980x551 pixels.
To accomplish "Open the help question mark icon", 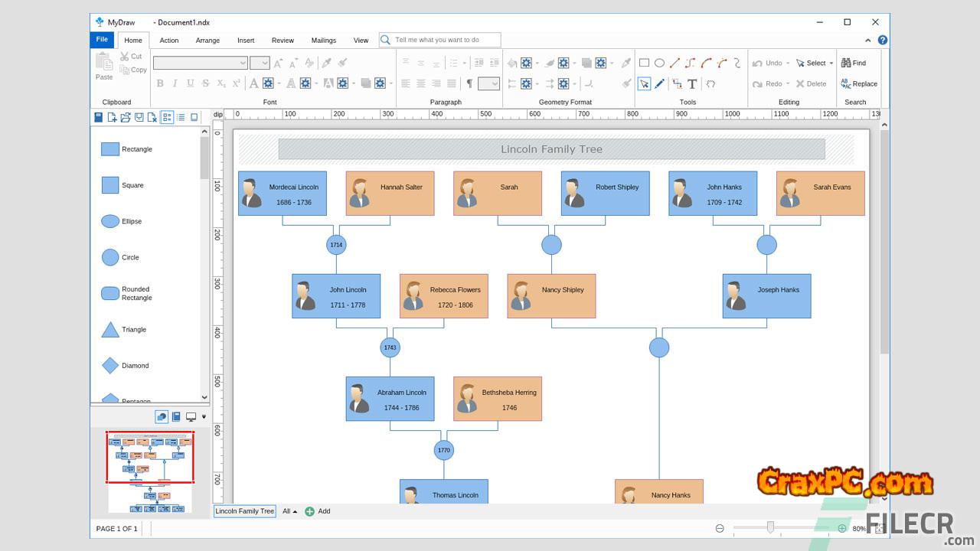I will (883, 41).
